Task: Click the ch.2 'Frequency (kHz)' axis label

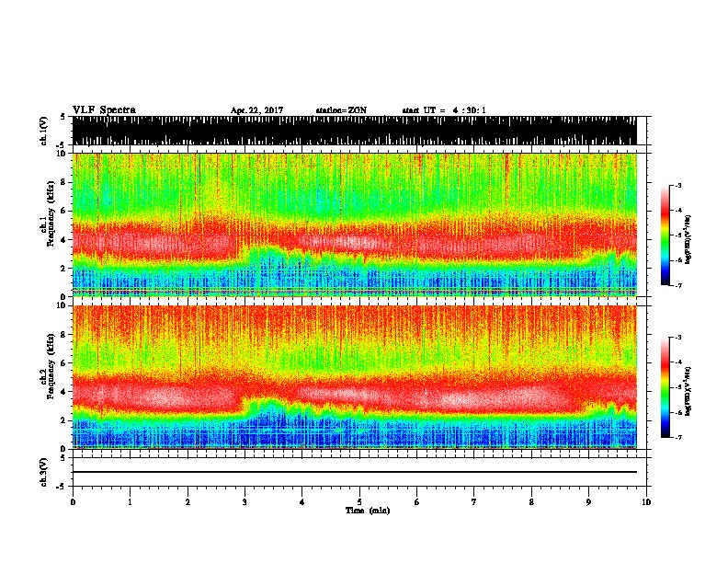Action: point(51,366)
